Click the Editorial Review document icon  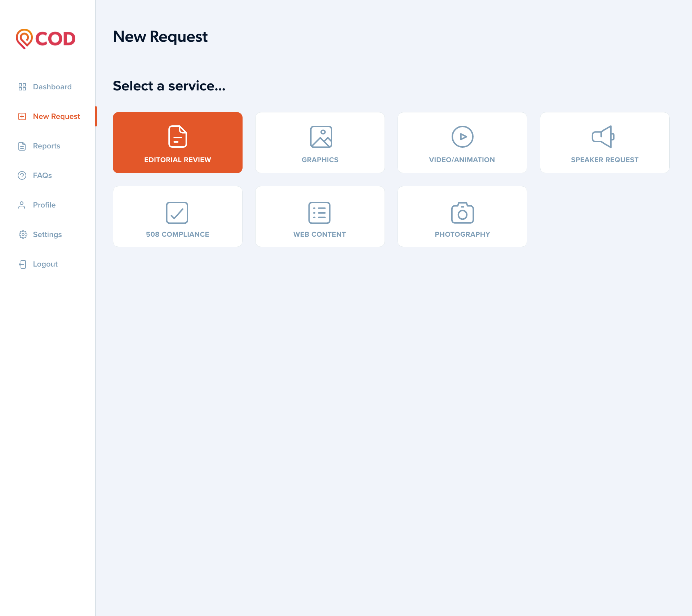click(177, 137)
